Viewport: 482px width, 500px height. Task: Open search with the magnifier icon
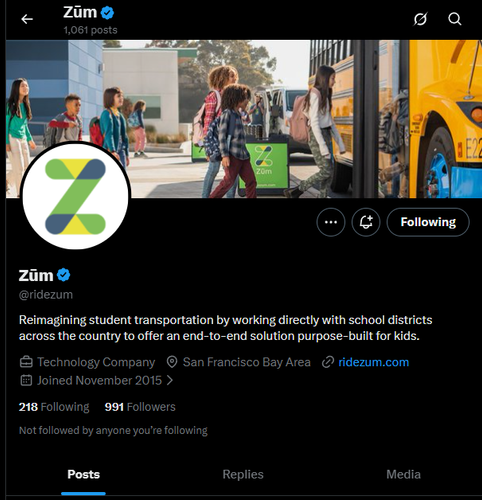pyautogui.click(x=455, y=19)
